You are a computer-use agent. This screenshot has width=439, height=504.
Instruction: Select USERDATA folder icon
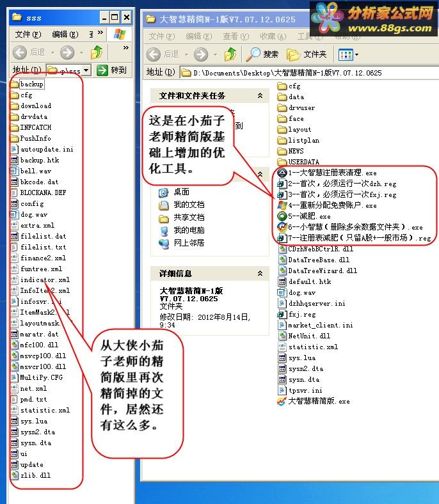point(282,162)
